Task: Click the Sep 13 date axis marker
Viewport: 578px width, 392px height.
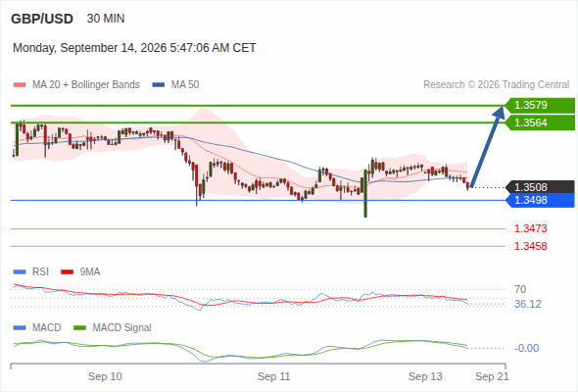Action: point(425,377)
